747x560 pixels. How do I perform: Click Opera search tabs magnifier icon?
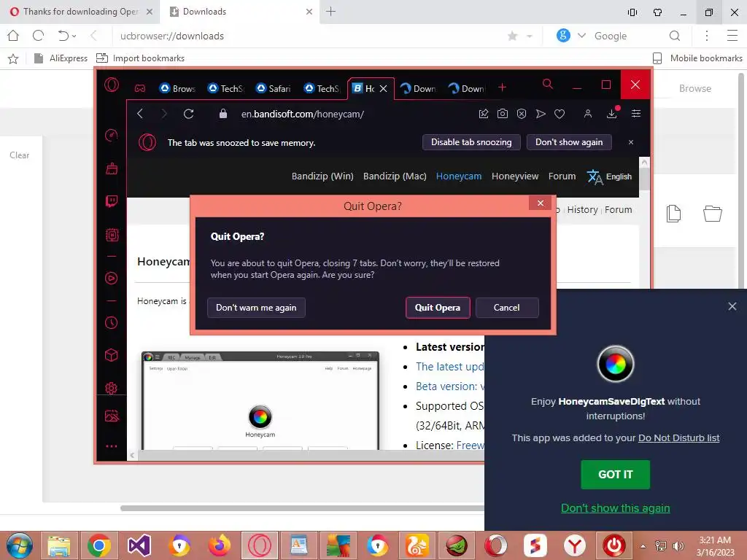click(548, 85)
